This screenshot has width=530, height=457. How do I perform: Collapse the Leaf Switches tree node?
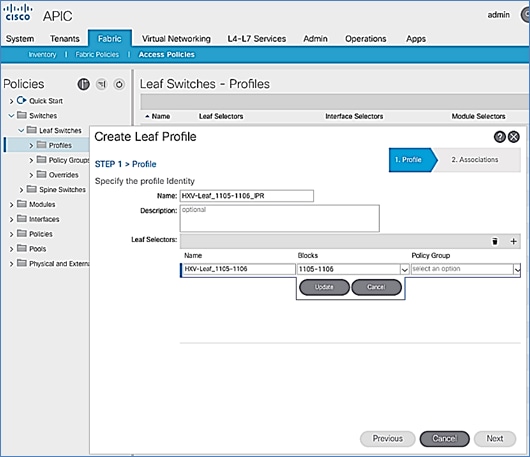(21, 130)
